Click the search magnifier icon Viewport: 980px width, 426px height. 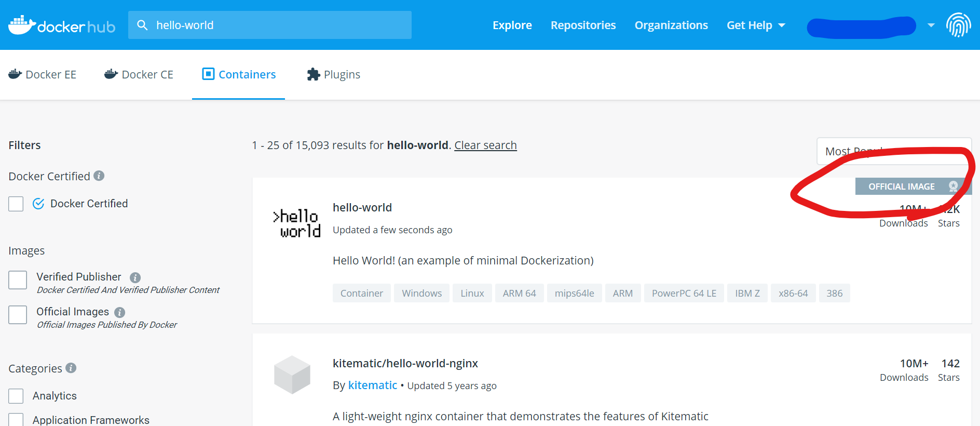tap(142, 25)
